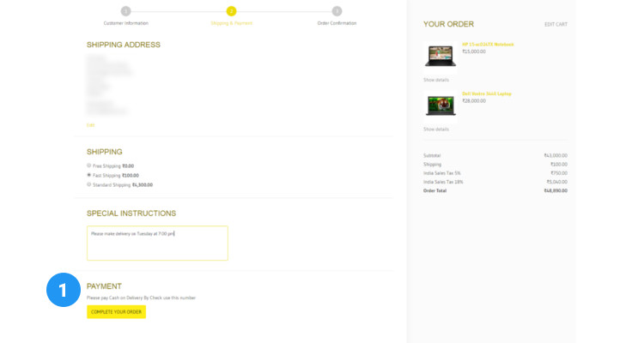Click the Shipping & Payment step circle
644x343 pixels.
[x=231, y=11]
